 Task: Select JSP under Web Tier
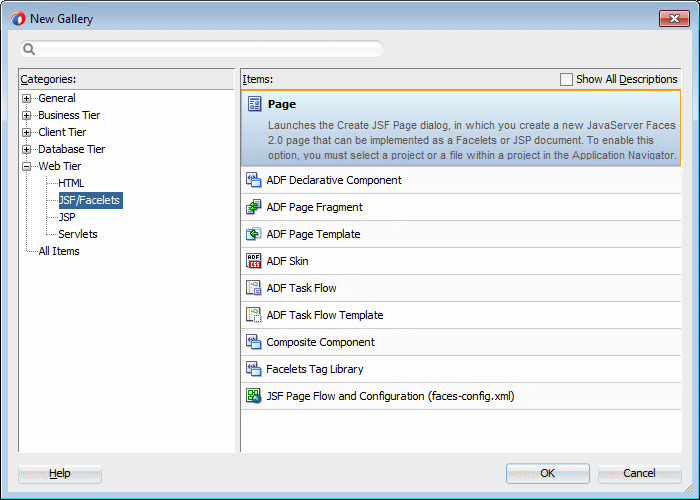[67, 217]
